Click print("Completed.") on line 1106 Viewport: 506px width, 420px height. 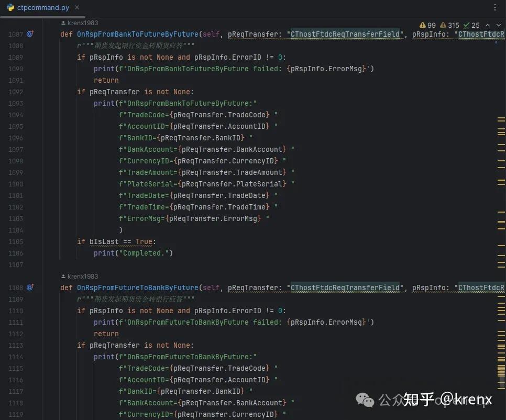click(133, 253)
